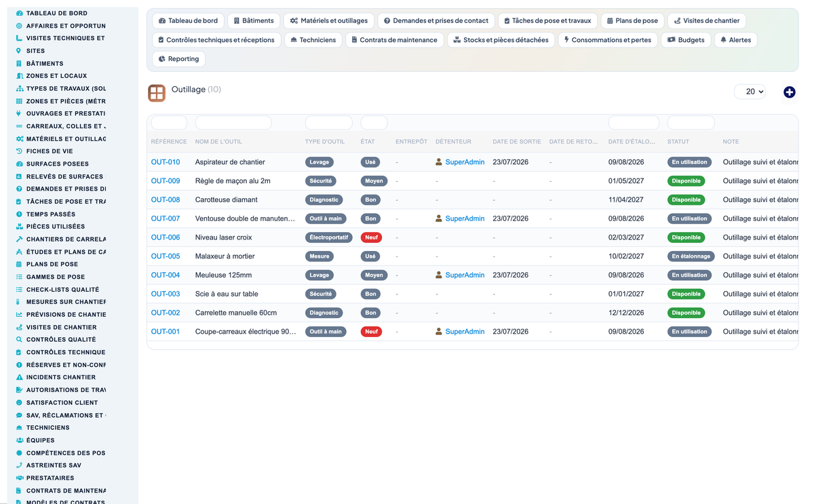
Task: Open tool reference OUT-006
Action: pyautogui.click(x=166, y=237)
